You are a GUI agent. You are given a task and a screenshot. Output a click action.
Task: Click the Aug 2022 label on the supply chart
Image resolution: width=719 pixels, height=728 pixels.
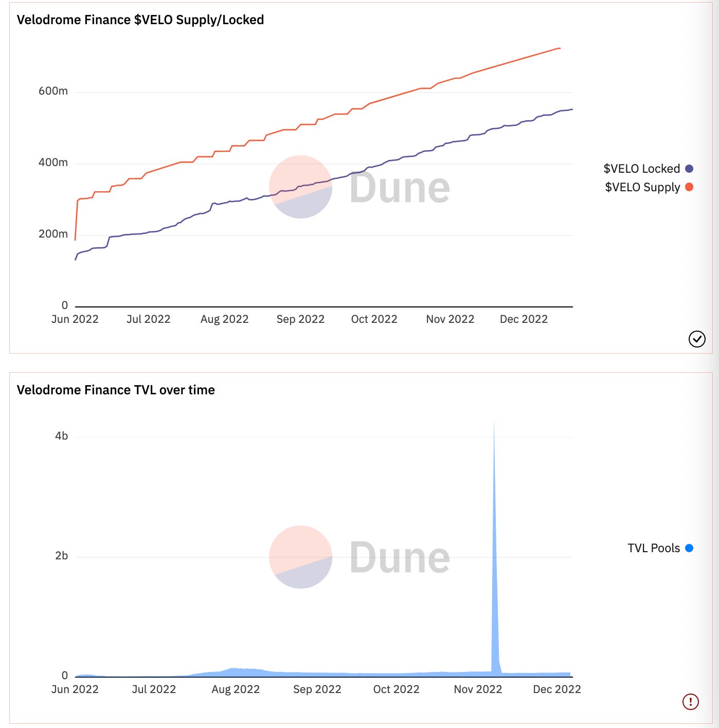(225, 319)
